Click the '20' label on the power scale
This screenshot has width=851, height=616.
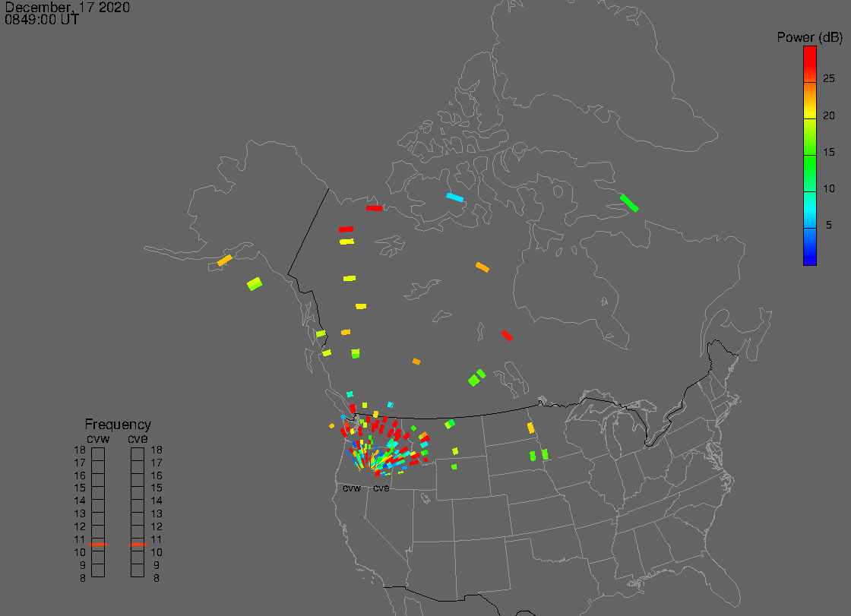coord(829,115)
